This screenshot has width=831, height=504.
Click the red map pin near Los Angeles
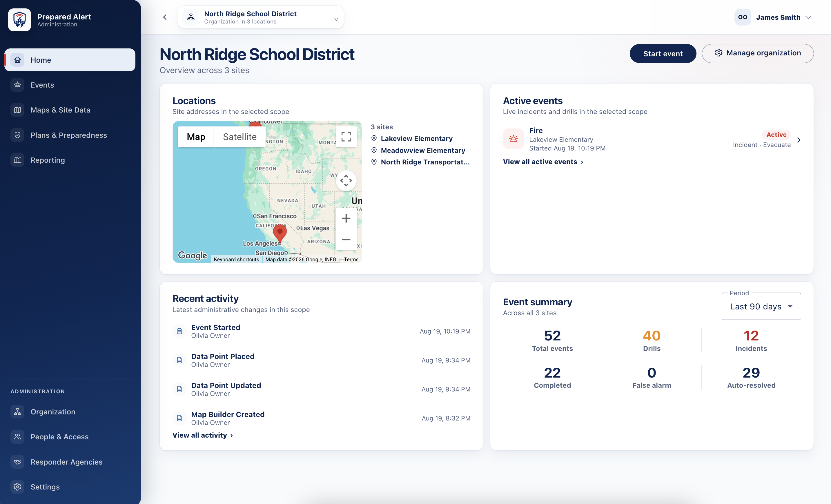(280, 233)
